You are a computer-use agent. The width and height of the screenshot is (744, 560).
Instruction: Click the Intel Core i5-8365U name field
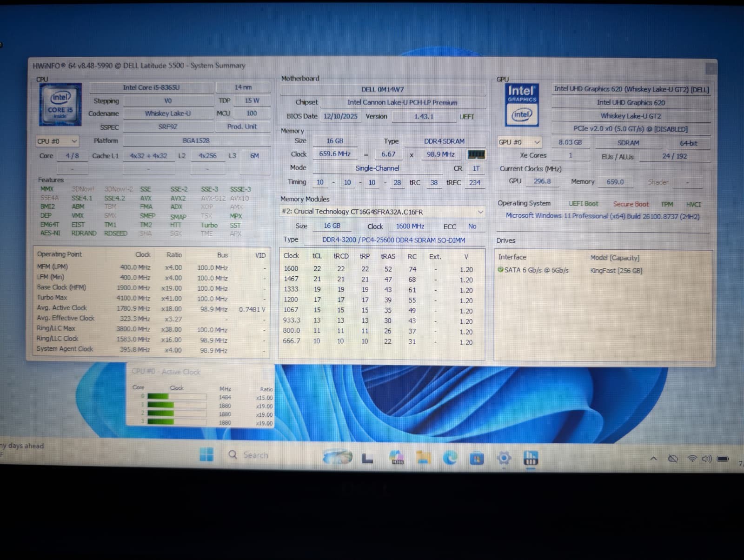(x=151, y=87)
